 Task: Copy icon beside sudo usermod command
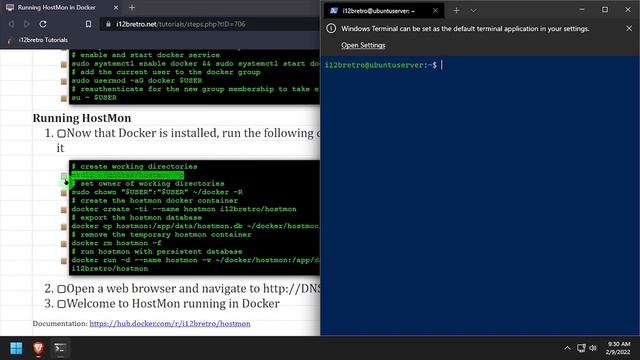pos(64,81)
